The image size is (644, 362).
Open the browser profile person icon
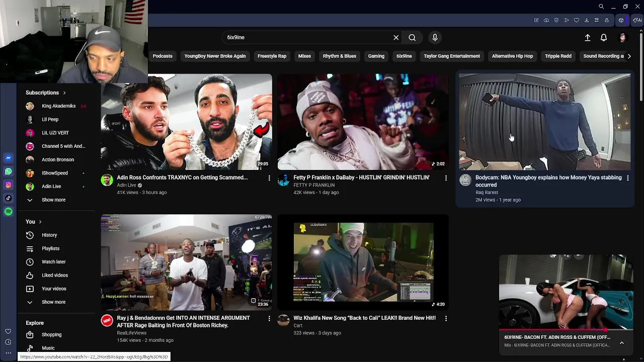607,20
